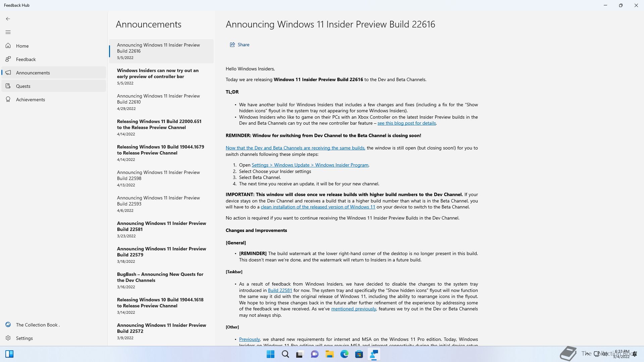Open Windows 11 Build 22000.651 announcement
Screen dimensions: 644x362
pos(161,127)
